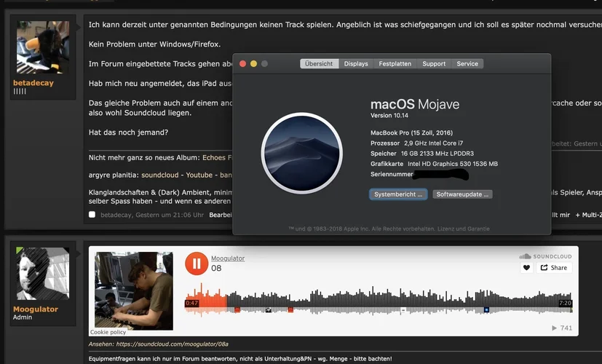Open the Moogulator username link in sidebar
Viewport: 602px width, 364px height.
coord(36,309)
